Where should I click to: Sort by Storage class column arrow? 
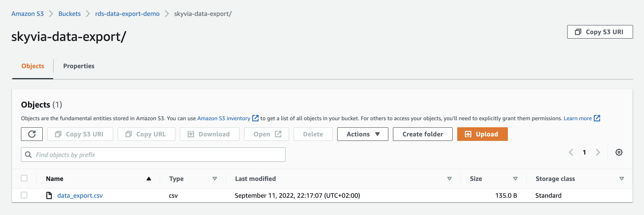tap(622, 178)
